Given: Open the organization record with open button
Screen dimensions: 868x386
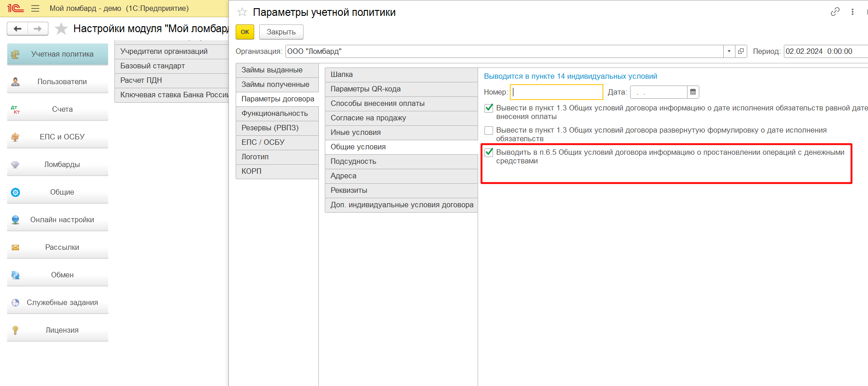Looking at the screenshot, I should tap(741, 51).
